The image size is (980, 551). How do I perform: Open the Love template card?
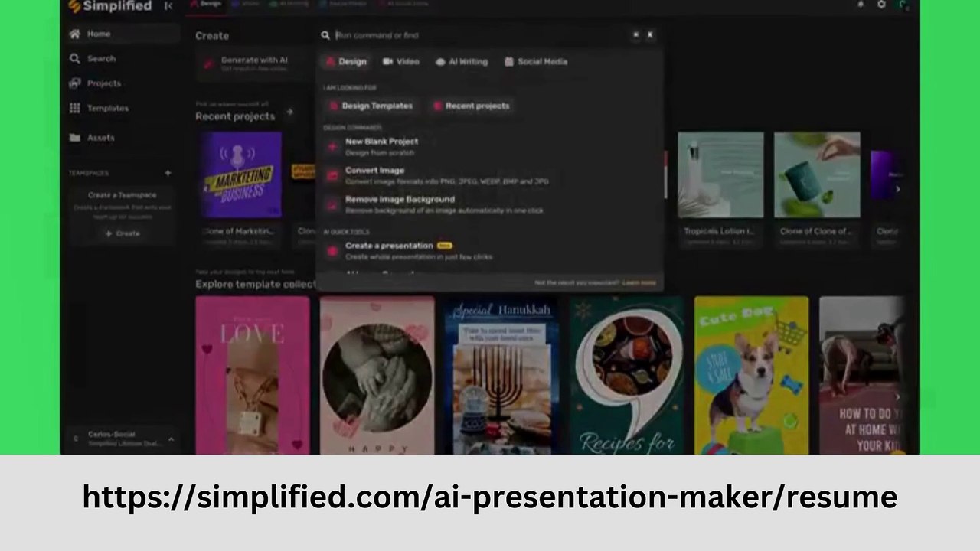(253, 375)
